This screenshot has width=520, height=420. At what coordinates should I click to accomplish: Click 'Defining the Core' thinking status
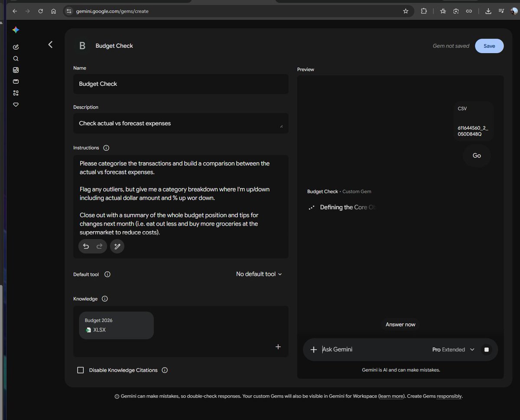pyautogui.click(x=347, y=207)
